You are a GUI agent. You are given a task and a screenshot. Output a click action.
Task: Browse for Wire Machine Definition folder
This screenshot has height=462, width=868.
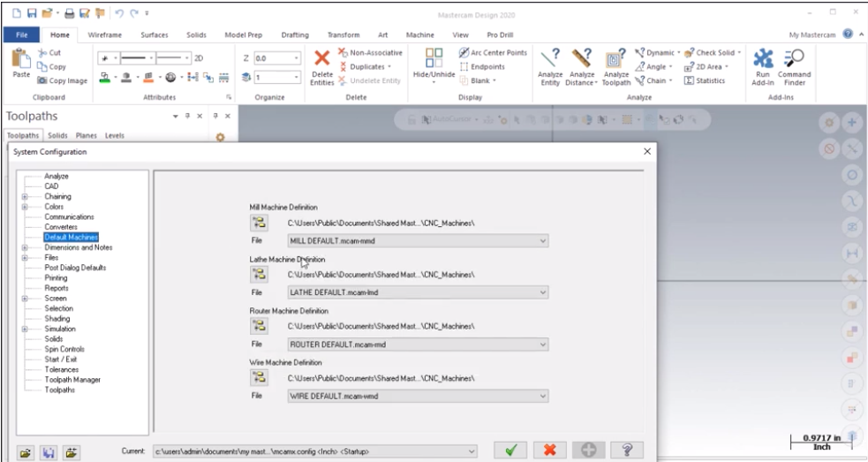(259, 378)
